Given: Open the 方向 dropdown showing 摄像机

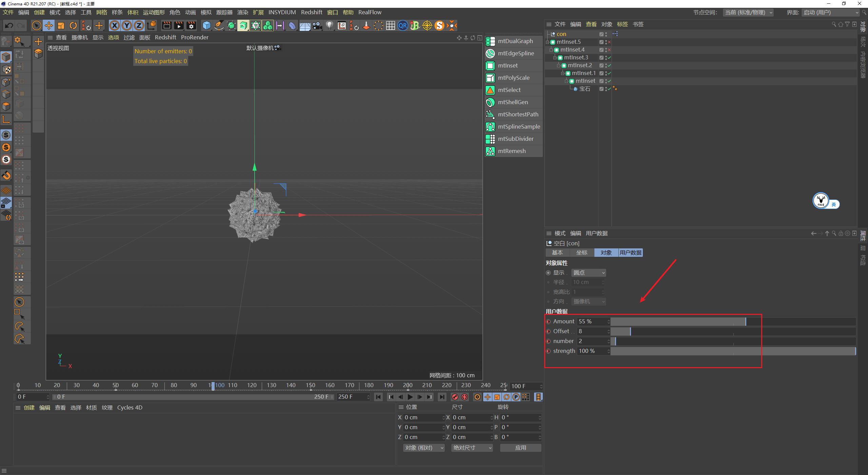Looking at the screenshot, I should 588,301.
